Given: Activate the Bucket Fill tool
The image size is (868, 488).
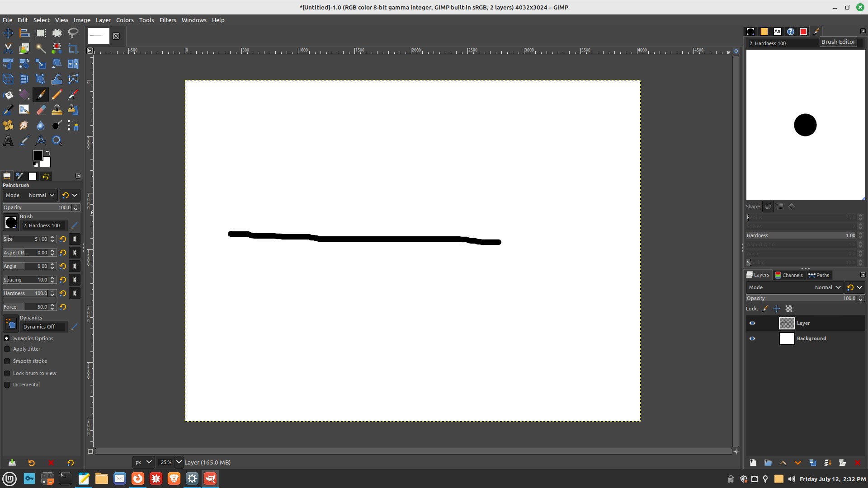Looking at the screenshot, I should click(8, 94).
